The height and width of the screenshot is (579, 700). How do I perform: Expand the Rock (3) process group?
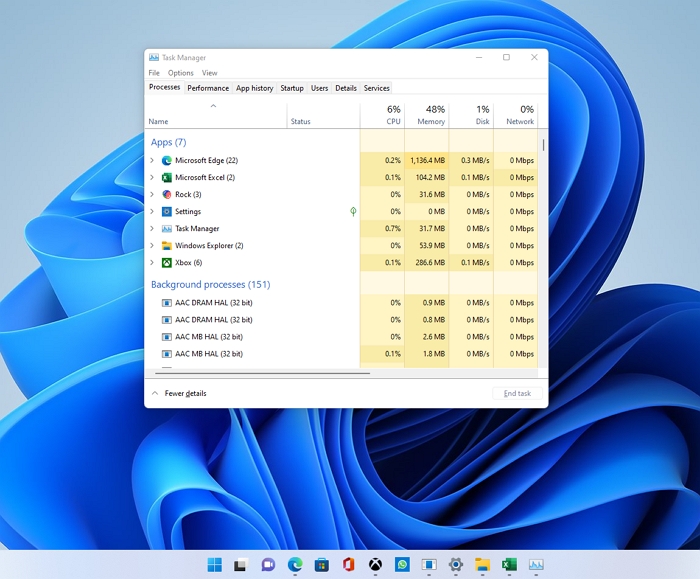click(152, 194)
